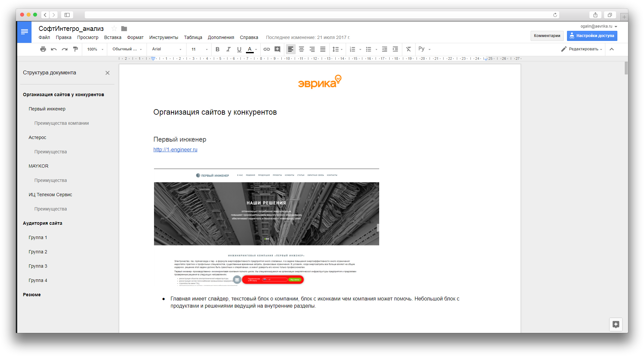Image resolution: width=644 pixels, height=356 pixels.
Task: Open the Формат menu
Action: pyautogui.click(x=135, y=37)
